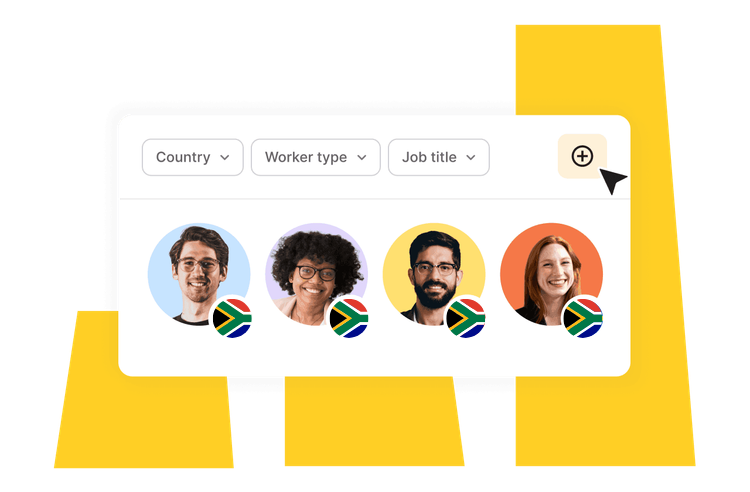Select the bearded man avatar on yellow background

(x=434, y=274)
